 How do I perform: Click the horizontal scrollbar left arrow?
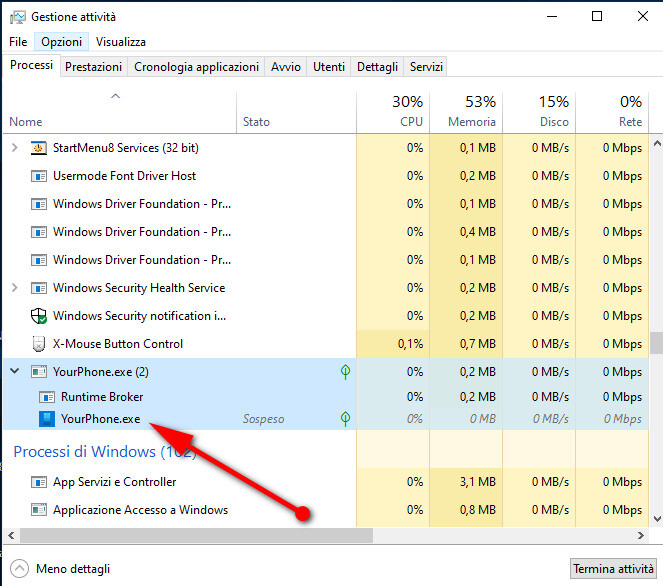(11, 536)
